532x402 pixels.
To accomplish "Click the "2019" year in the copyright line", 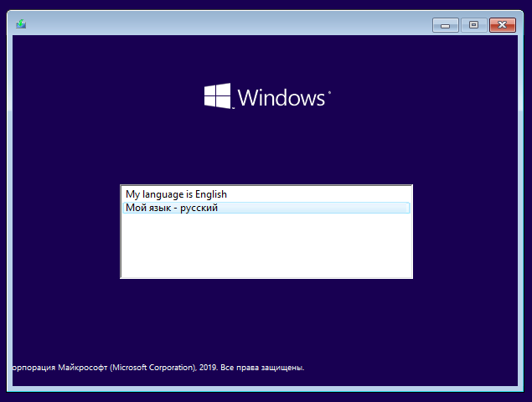I will 208,368.
